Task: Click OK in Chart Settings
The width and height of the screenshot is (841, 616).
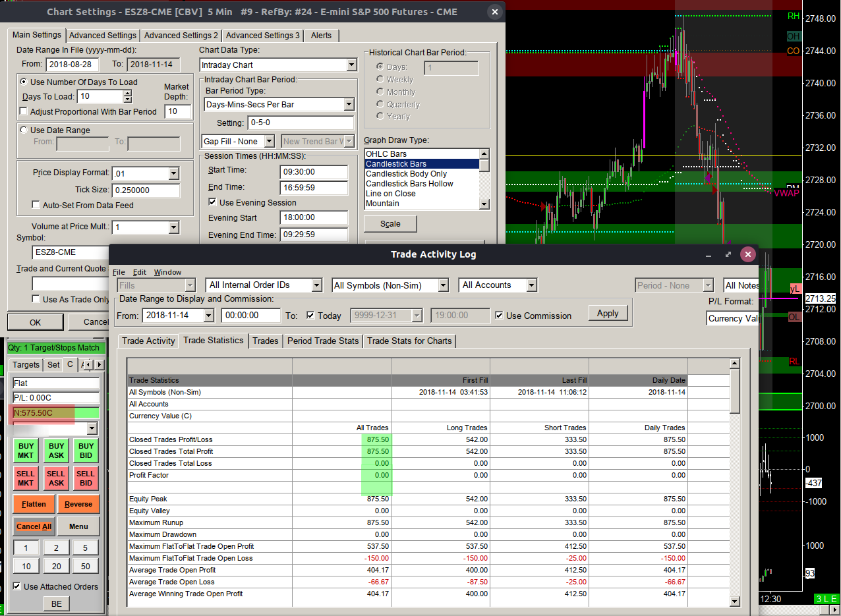Action: click(x=36, y=322)
